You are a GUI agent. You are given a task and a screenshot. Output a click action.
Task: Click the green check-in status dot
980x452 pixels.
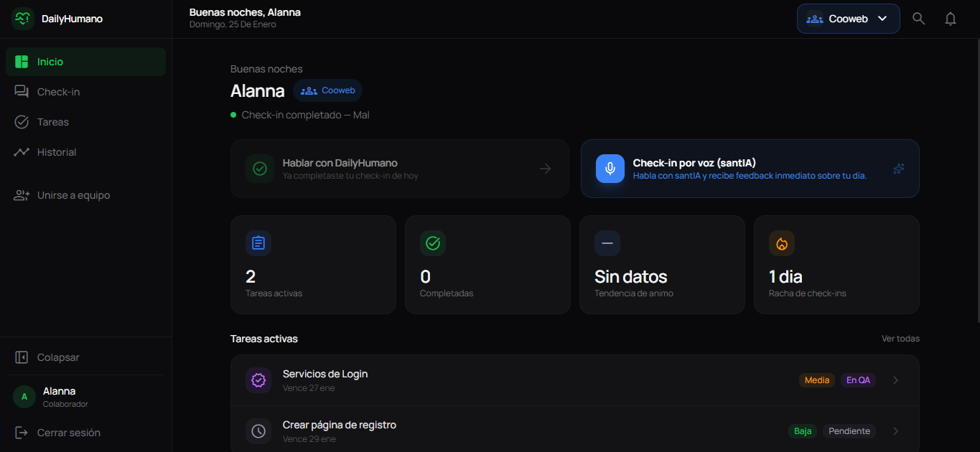pyautogui.click(x=233, y=115)
